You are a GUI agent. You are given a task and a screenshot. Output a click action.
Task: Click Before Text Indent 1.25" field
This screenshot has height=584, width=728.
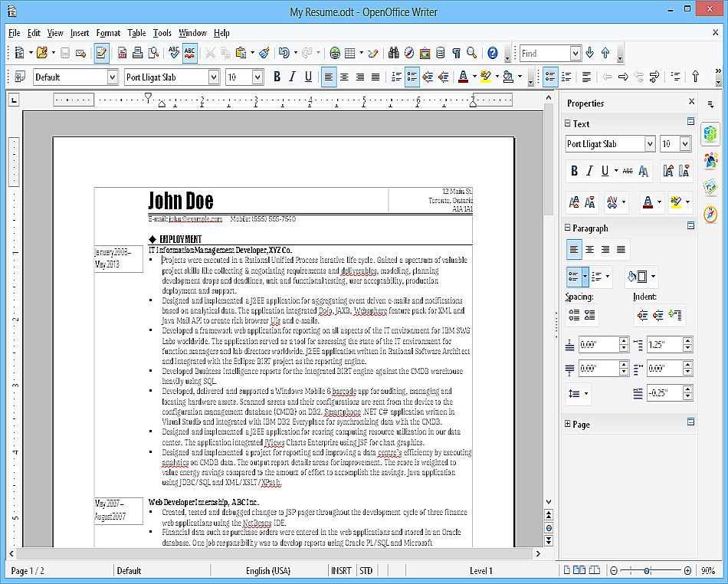(664, 344)
